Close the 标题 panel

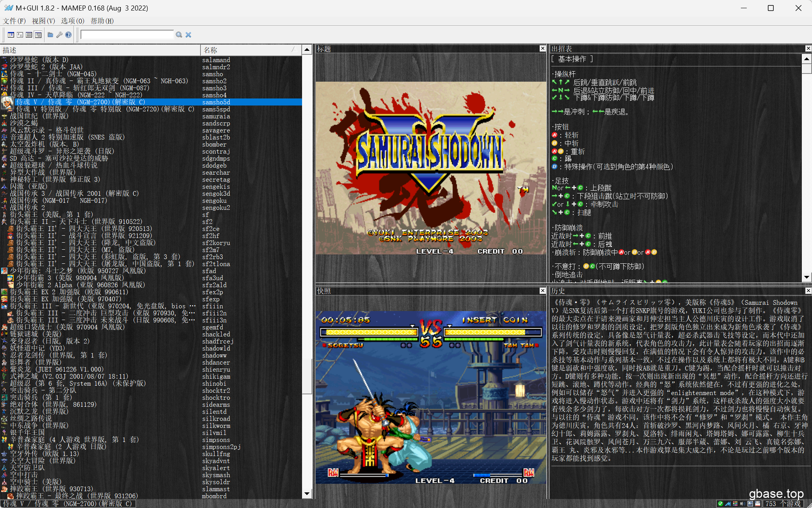542,48
